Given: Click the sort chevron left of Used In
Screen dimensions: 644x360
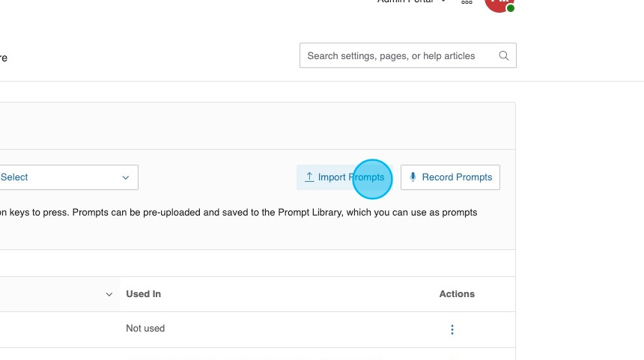Looking at the screenshot, I should pyautogui.click(x=109, y=294).
